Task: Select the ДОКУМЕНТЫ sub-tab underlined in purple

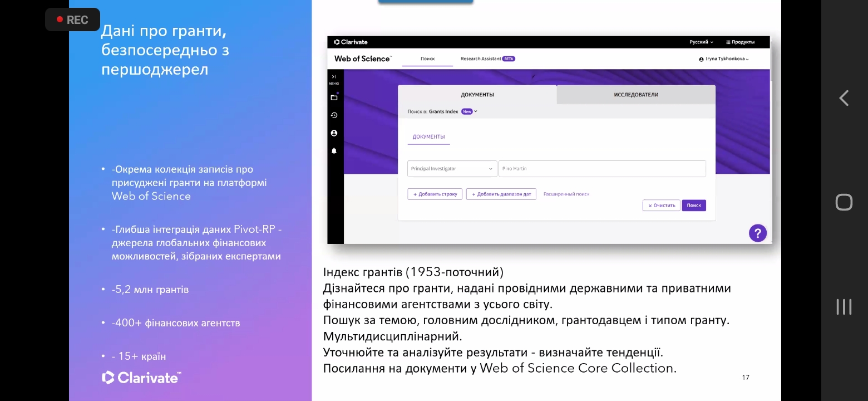Action: 428,137
